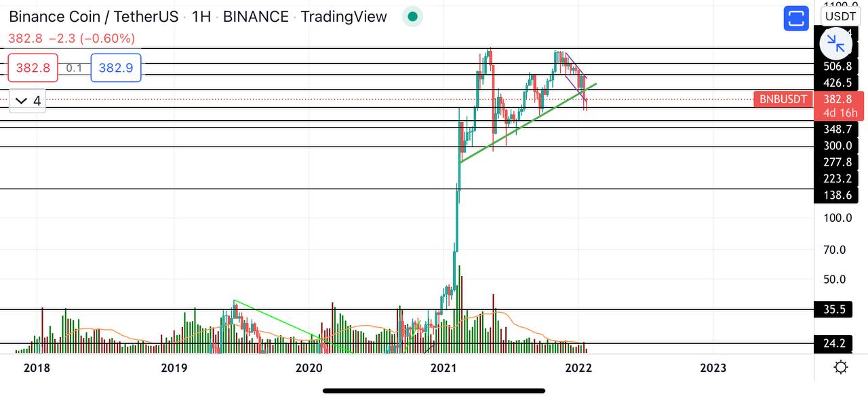The image size is (868, 401).
Task: Click the Binance Coin / TetherUS symbol title
Action: [94, 17]
